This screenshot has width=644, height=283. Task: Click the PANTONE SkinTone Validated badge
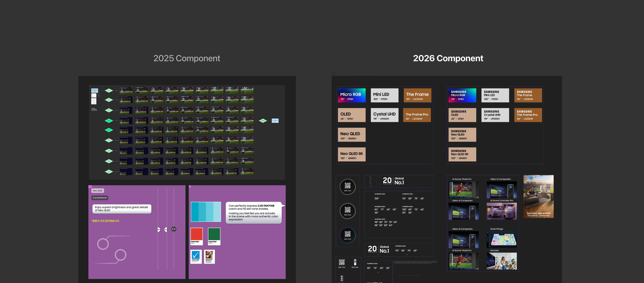pos(210,257)
